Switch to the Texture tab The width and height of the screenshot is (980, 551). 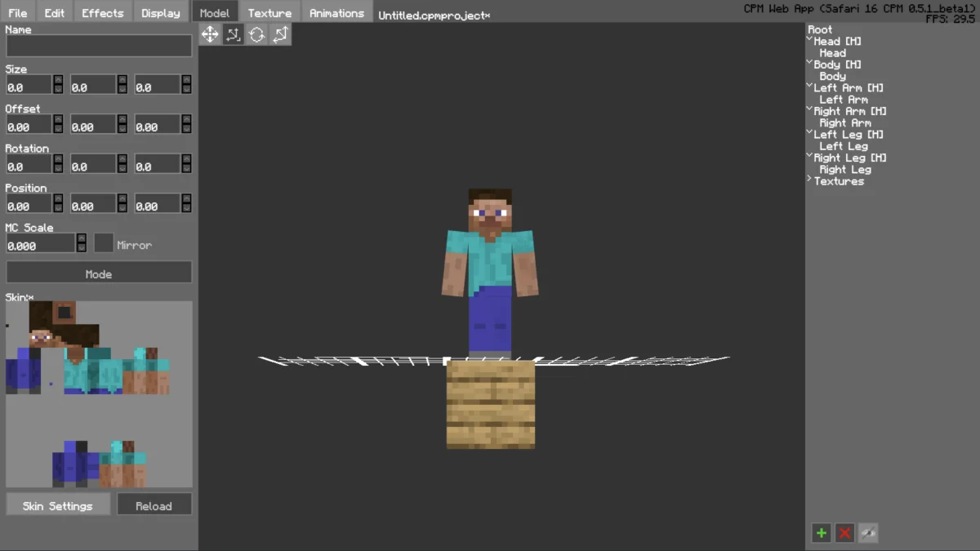point(269,12)
